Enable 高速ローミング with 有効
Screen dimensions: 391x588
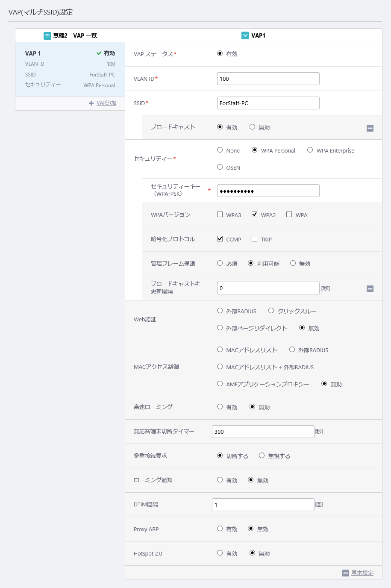tap(220, 407)
